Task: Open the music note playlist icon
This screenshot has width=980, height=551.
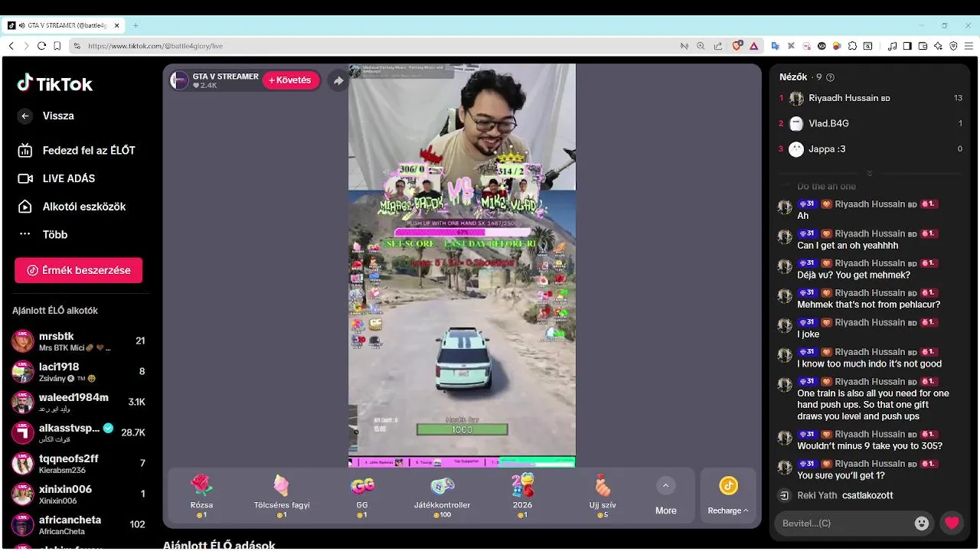Action: 892,46
